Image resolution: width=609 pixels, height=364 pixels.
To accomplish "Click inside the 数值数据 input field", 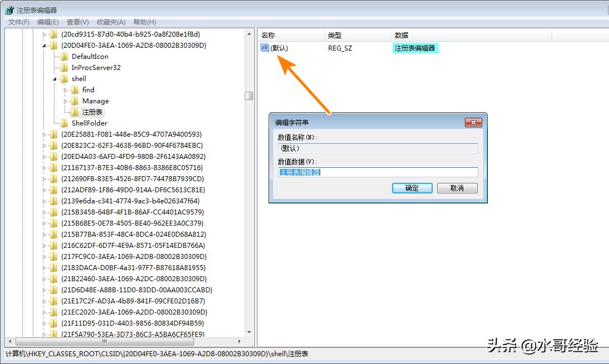I will click(378, 172).
